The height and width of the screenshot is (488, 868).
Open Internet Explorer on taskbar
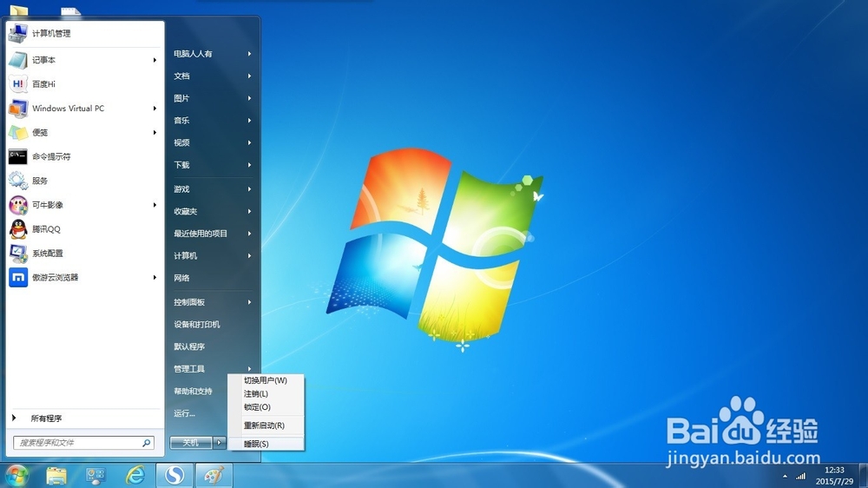pyautogui.click(x=135, y=476)
